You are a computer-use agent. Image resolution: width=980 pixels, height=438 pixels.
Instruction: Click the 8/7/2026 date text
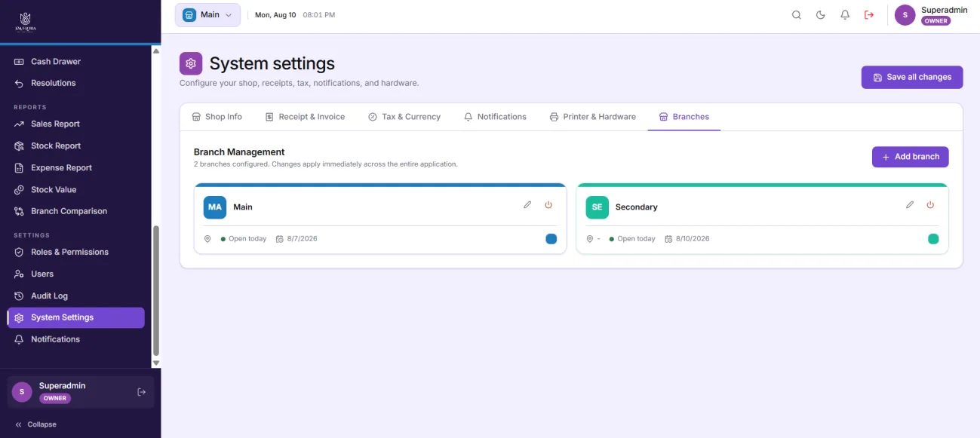coord(302,239)
